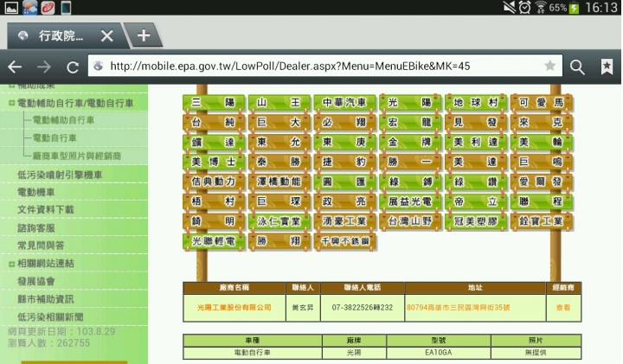Select the 銓寶工業 brand sign
Viewport: 623px width, 364px height.
coord(541,221)
